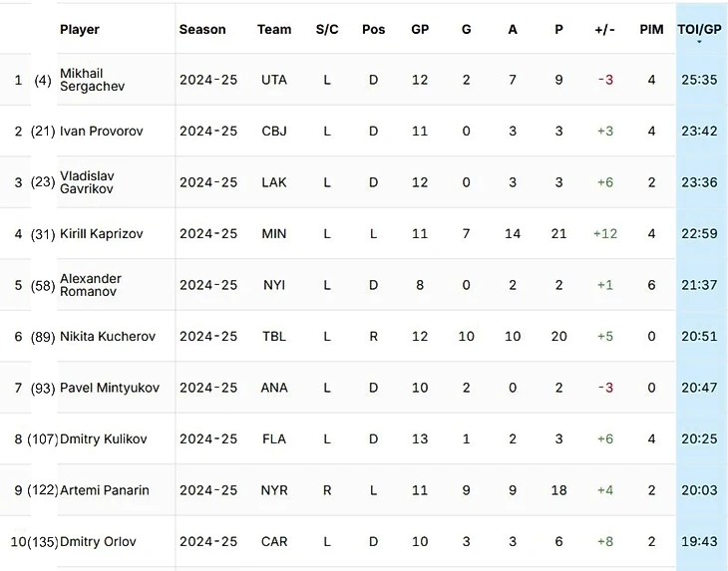Viewport: 728px width, 571px height.
Task: Sort by GP games played header
Action: click(420, 29)
